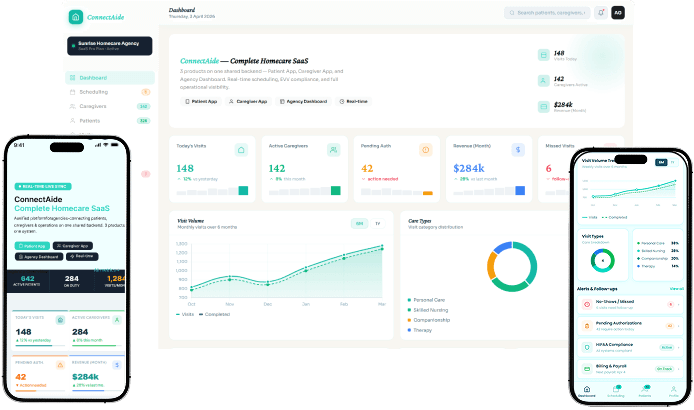Click Skilled Nursing legend entry in Care Types
The image size is (694, 410).
(428, 310)
